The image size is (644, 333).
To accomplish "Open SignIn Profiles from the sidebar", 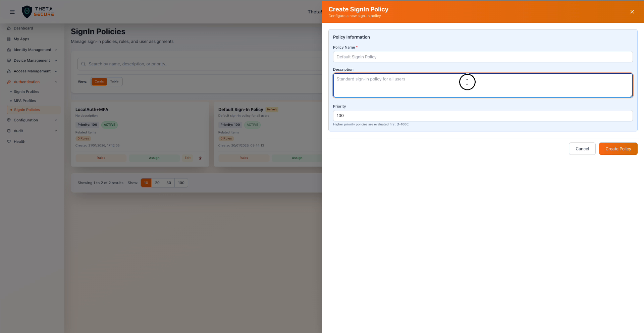I will coord(26,91).
